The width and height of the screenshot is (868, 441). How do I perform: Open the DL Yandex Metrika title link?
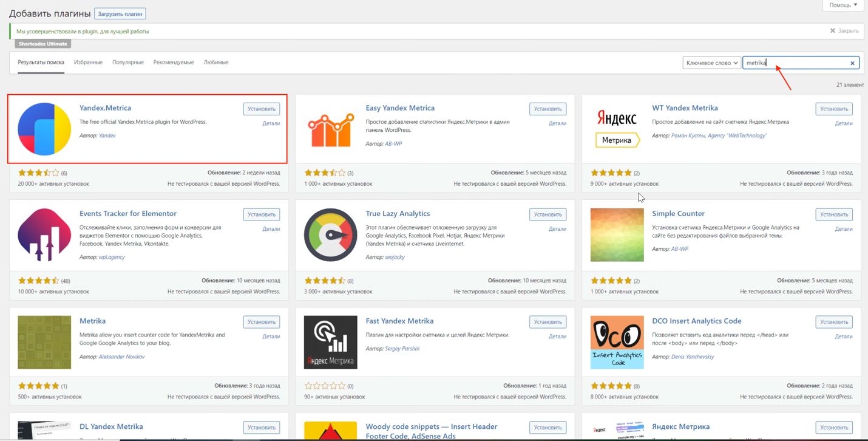(x=111, y=427)
